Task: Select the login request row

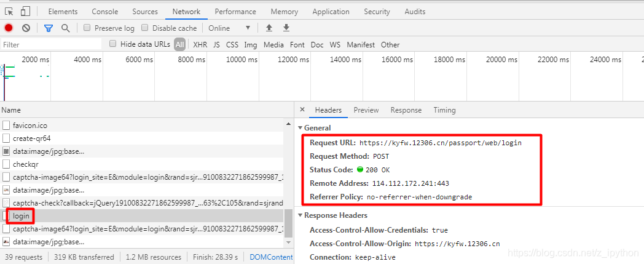Action: click(x=142, y=216)
